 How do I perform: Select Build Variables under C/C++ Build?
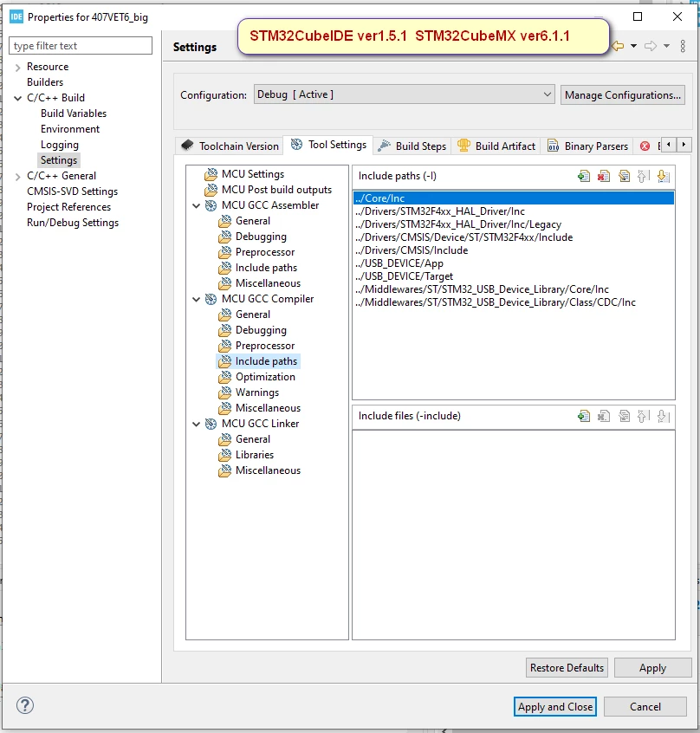(x=74, y=114)
